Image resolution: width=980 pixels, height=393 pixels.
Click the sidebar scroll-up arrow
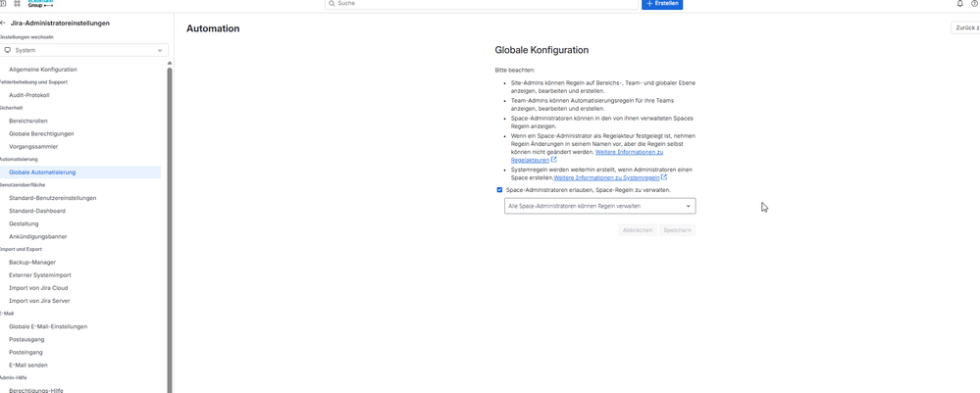point(170,63)
